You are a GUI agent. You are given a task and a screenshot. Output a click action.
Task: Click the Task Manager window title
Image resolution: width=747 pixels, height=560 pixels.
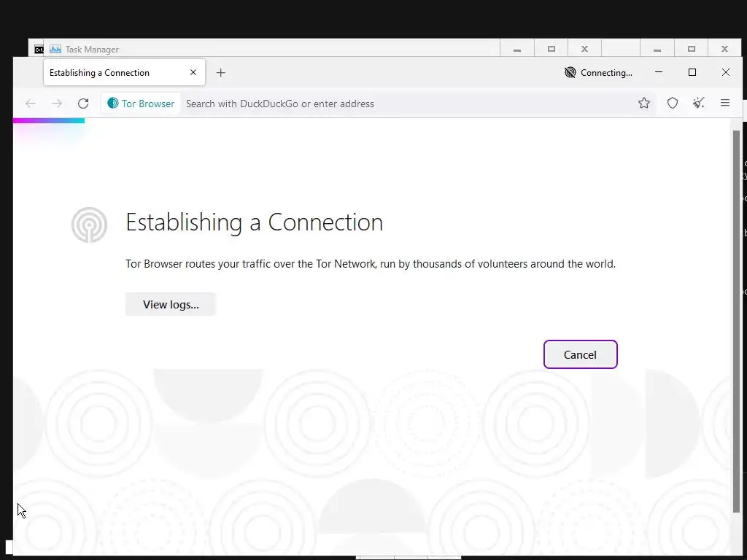92,49
